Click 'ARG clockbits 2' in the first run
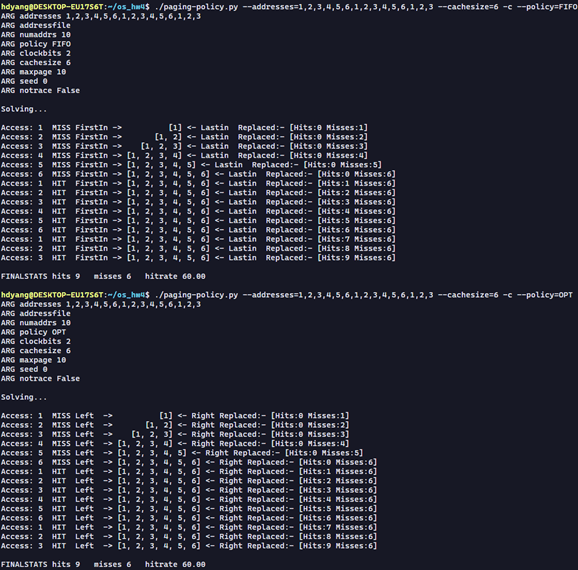The image size is (578, 570). (36, 53)
